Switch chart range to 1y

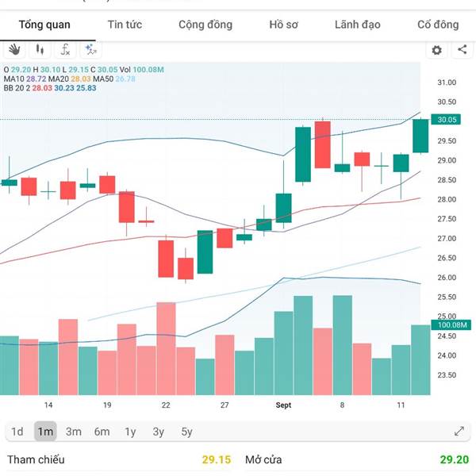(x=130, y=432)
